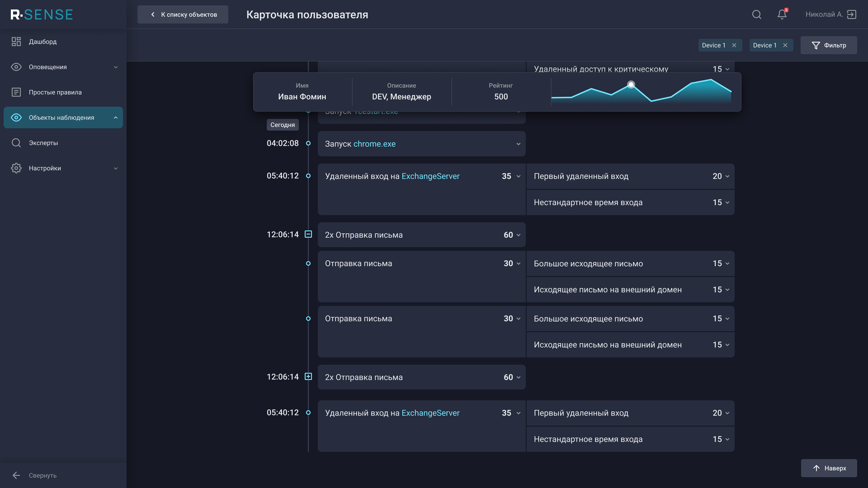Expand the Первый удаленный вход rule chevron
The height and width of the screenshot is (488, 868).
[727, 176]
